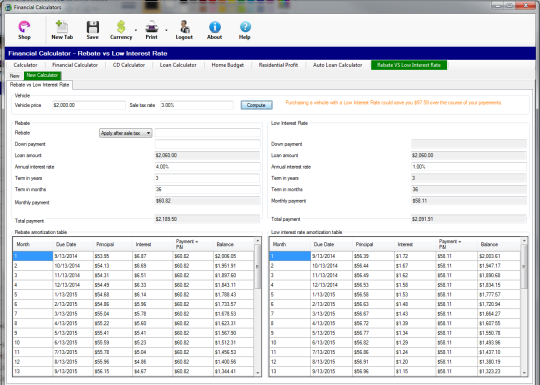Select Low interest table interest $1.53 cell
Screen dimensions: 540x385
415,295
